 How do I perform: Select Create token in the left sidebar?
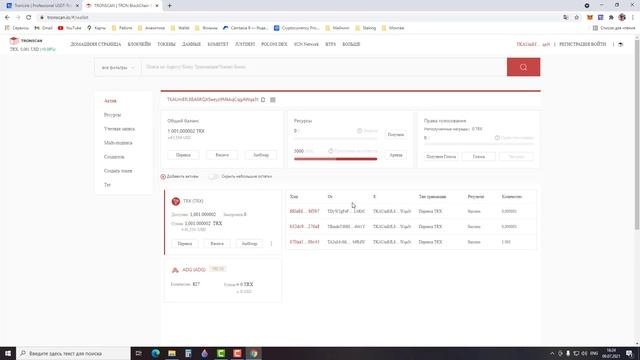click(118, 171)
